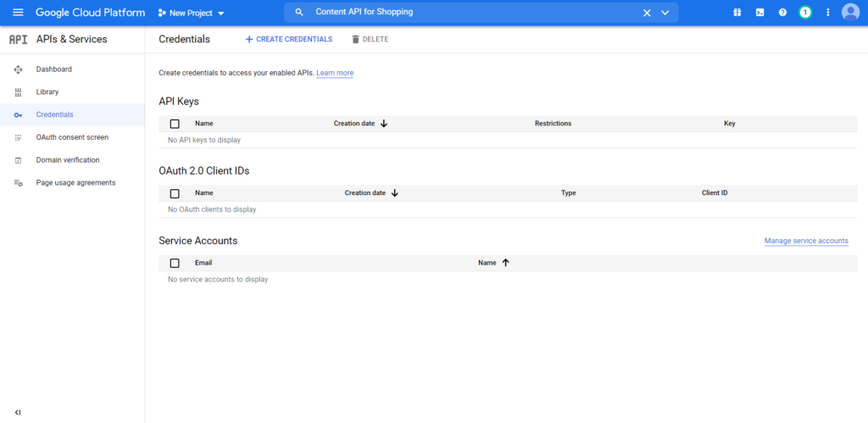Viewport: 868px width, 423px height.
Task: Open the hamburger navigation menu
Action: [18, 12]
